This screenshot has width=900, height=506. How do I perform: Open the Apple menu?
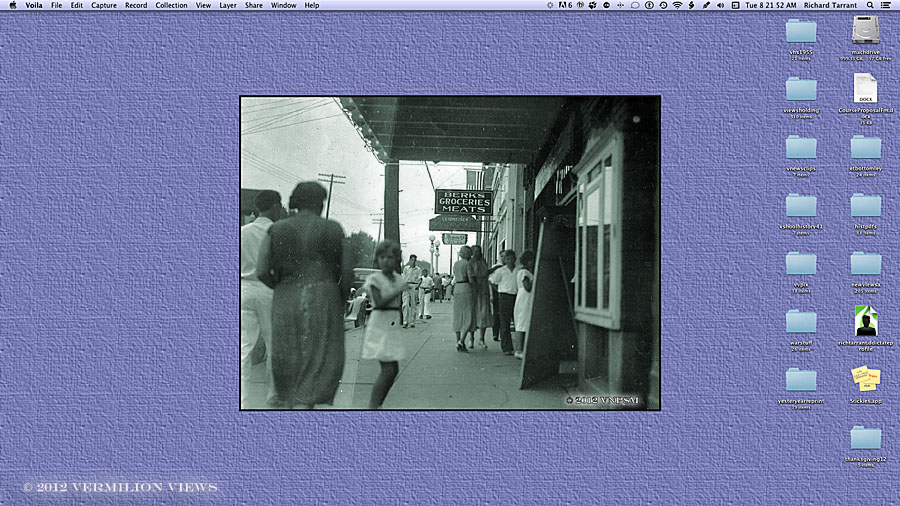pyautogui.click(x=13, y=5)
